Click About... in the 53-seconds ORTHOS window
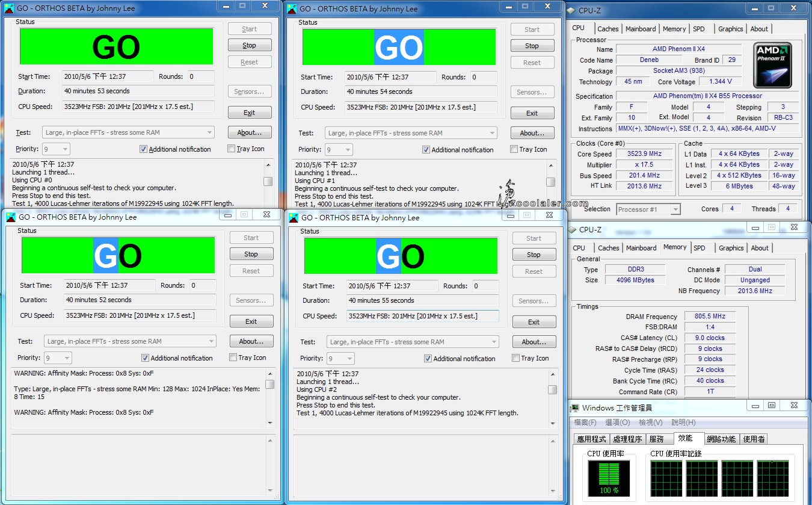The height and width of the screenshot is (505, 812). (250, 132)
